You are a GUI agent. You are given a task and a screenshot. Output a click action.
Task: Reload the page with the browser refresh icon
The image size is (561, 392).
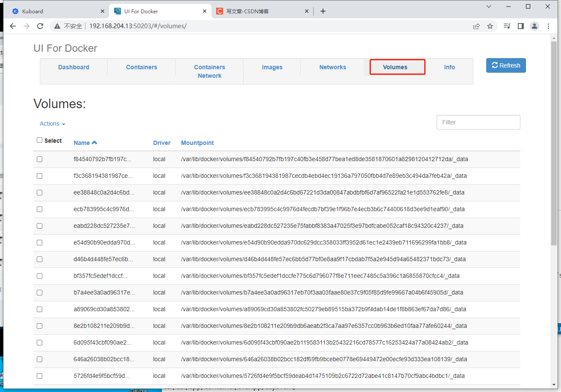pyautogui.click(x=40, y=26)
